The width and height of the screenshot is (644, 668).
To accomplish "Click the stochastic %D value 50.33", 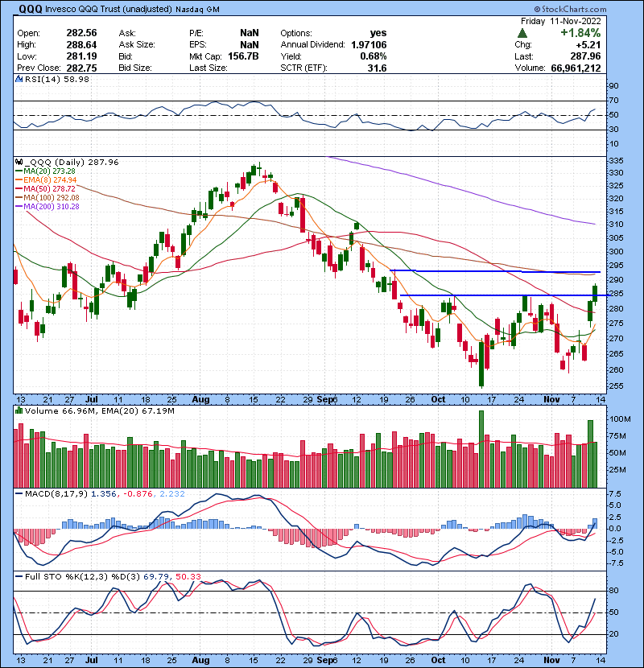I will [x=188, y=576].
